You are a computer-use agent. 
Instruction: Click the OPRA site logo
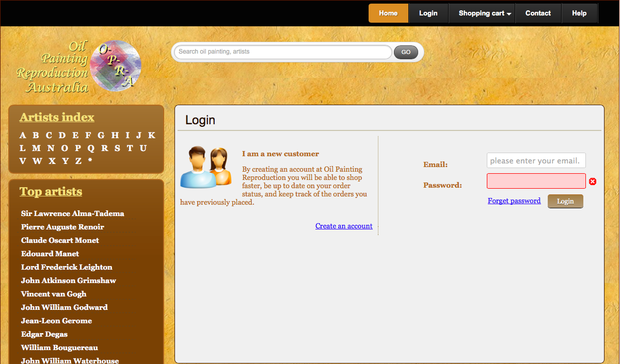[x=78, y=67]
